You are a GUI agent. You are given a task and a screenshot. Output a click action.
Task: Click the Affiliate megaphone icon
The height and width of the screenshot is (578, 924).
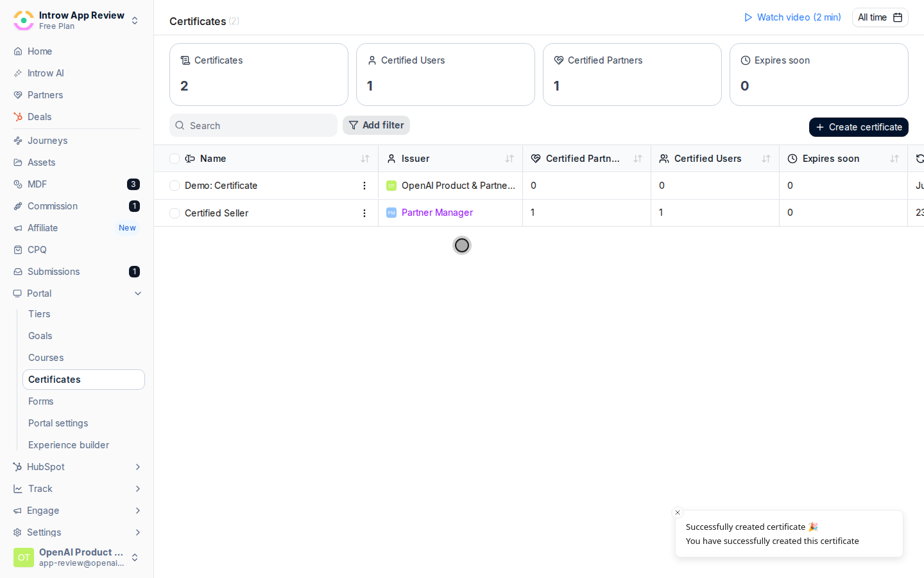click(x=18, y=228)
